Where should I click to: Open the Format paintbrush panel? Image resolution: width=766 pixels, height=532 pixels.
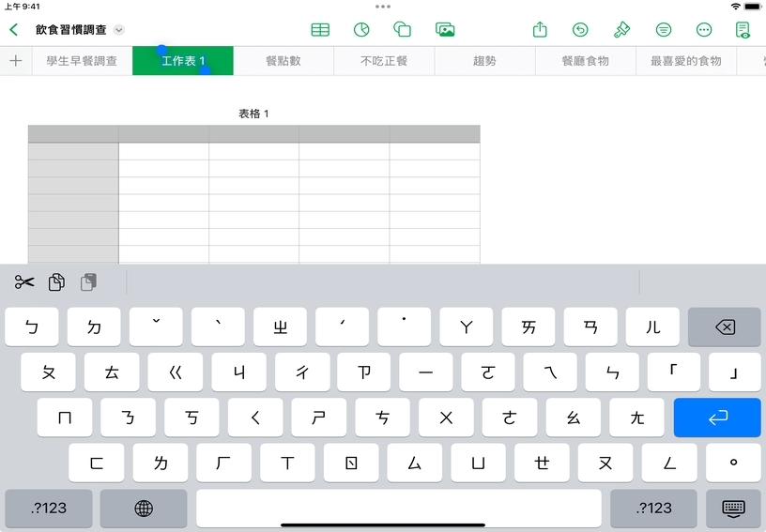[621, 30]
